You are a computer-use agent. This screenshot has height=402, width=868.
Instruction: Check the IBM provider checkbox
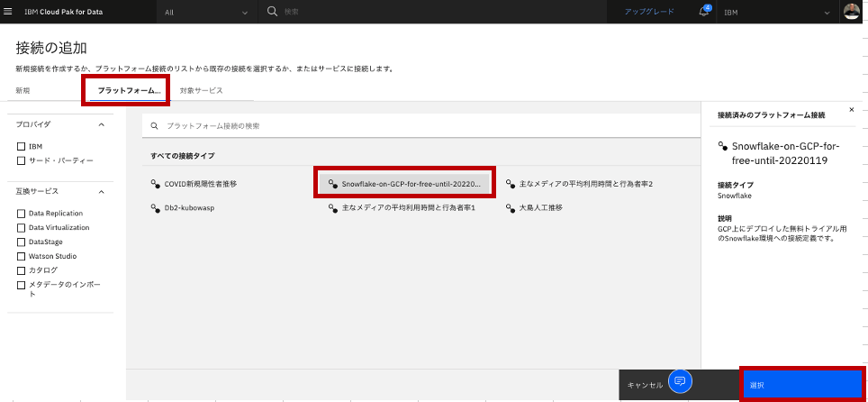[21, 146]
